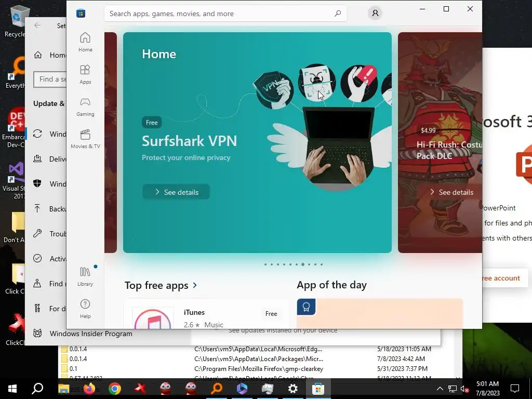Screen dimensions: 532x399
Task: Go back in the Settings window
Action: [x=37, y=25]
